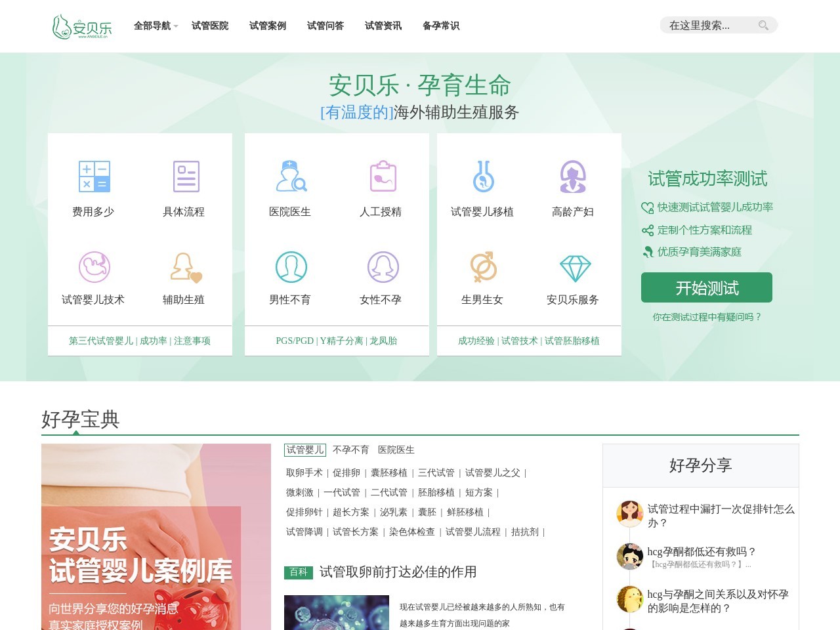This screenshot has width=840, height=630.
Task: Open the 成功率 footer link
Action: pyautogui.click(x=154, y=341)
